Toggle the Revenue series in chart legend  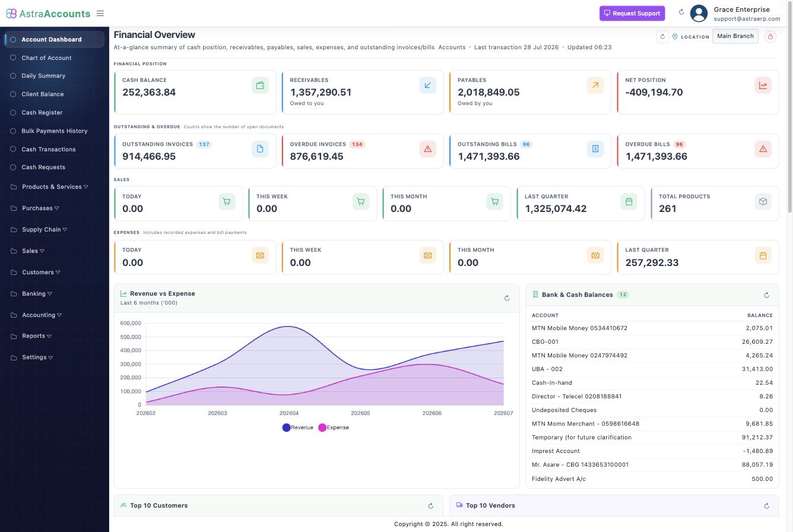point(298,427)
